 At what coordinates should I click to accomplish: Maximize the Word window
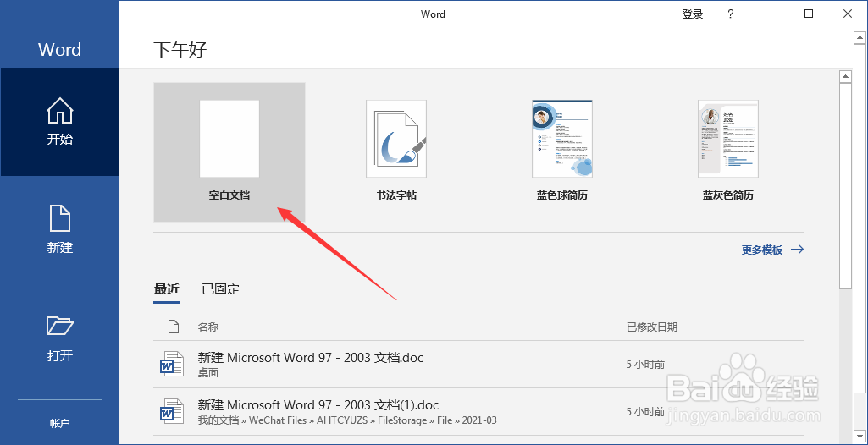[809, 14]
